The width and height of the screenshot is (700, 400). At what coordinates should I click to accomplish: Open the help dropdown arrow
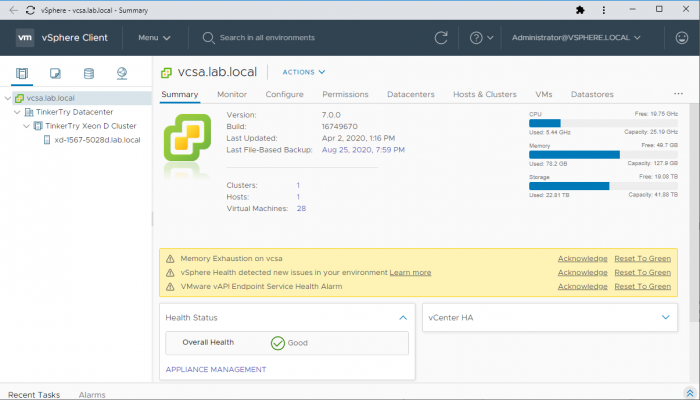[490, 38]
